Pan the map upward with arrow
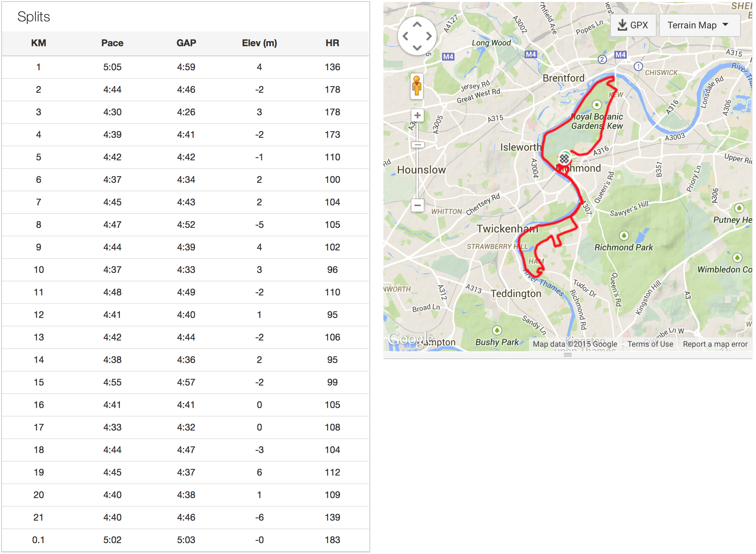This screenshot has width=756, height=554. click(x=417, y=25)
